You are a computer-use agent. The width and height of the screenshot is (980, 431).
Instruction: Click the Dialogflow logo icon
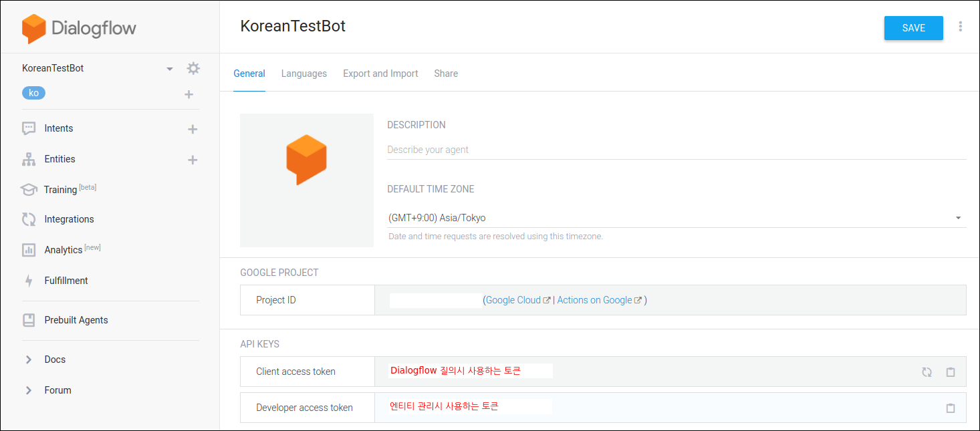pos(33,29)
